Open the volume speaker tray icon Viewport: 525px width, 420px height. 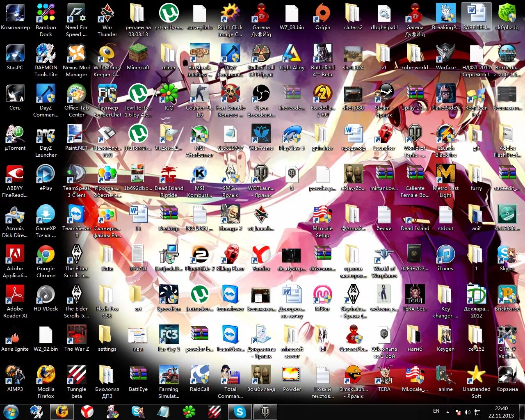[468, 412]
